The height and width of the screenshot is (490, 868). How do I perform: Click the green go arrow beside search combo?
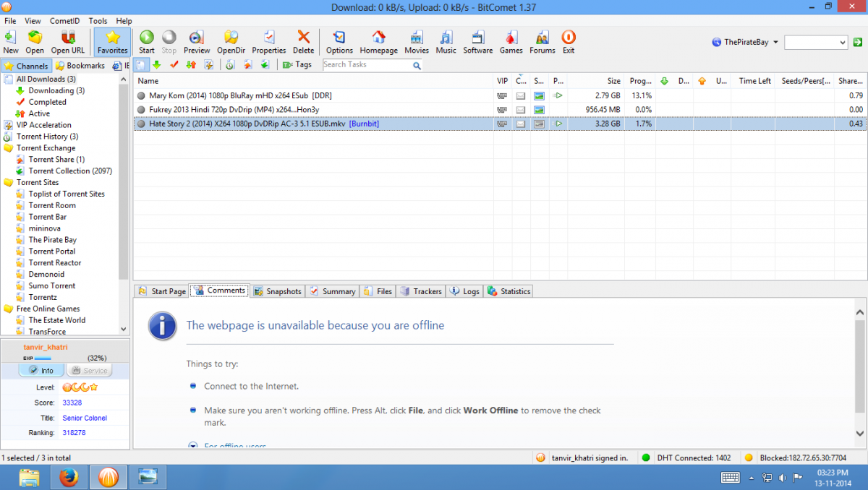[859, 43]
